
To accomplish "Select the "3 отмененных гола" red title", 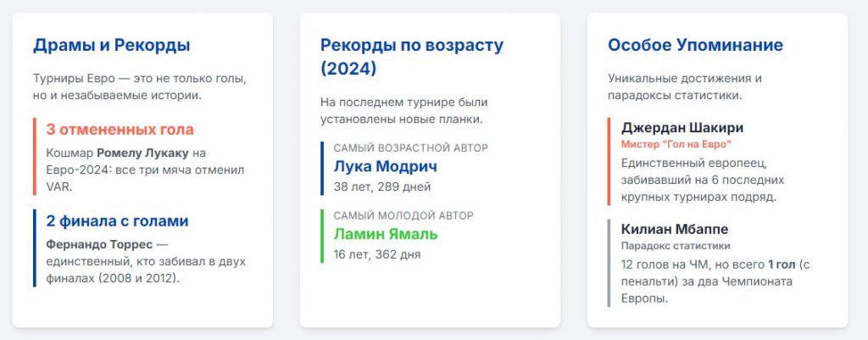I will click(x=120, y=130).
